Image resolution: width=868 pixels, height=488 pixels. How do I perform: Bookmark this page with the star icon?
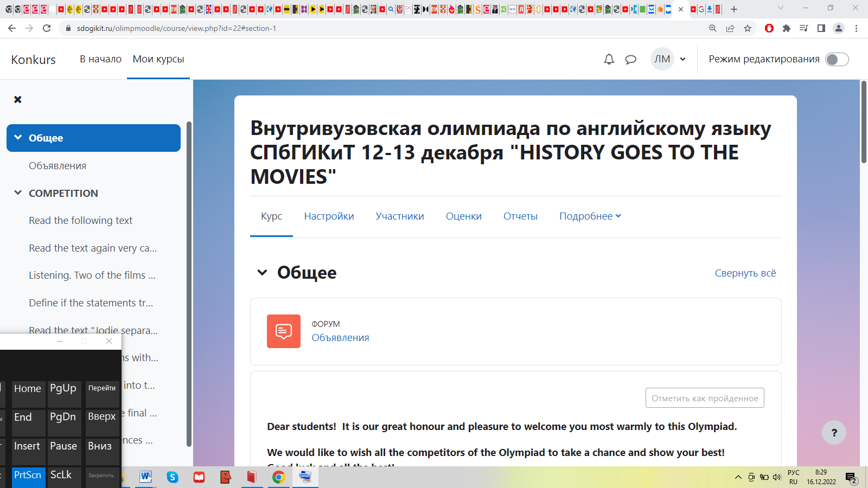click(x=748, y=28)
